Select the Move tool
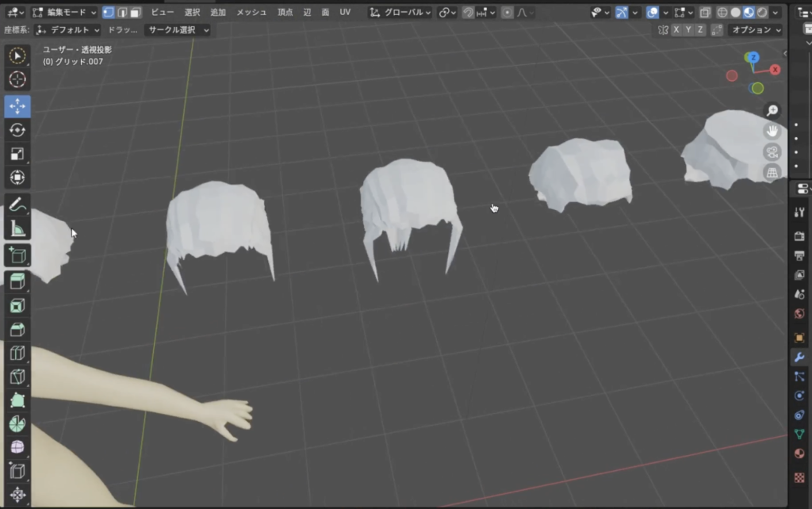This screenshot has width=812, height=509. 17,106
